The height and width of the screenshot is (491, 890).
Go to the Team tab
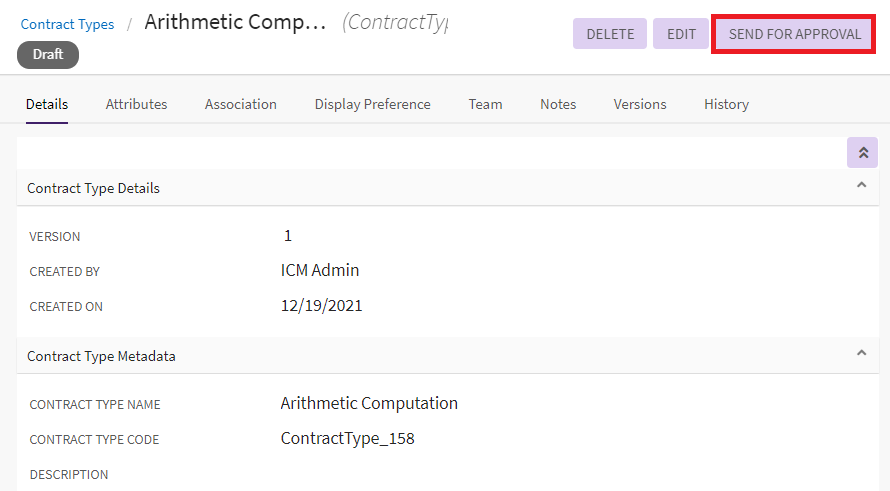click(485, 104)
